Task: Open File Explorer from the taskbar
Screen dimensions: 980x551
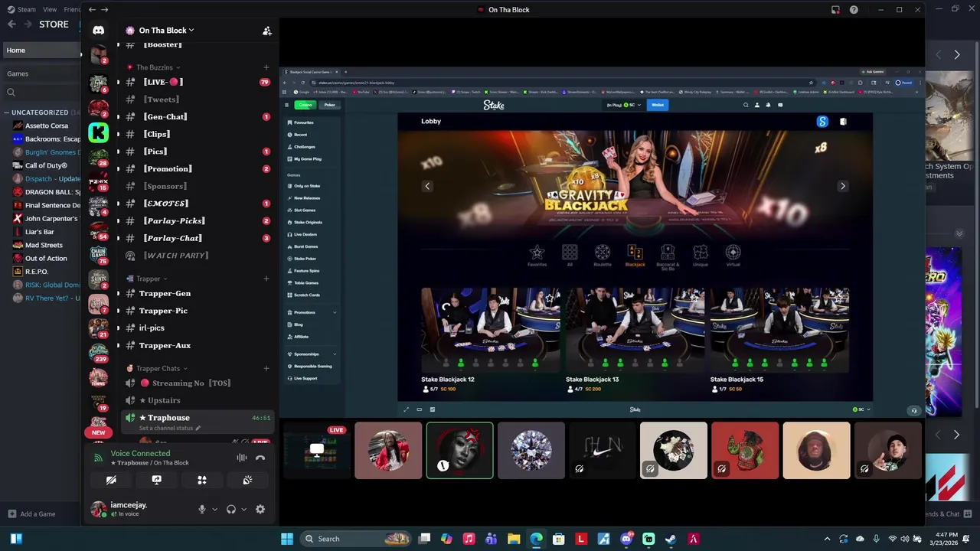Action: pos(514,539)
